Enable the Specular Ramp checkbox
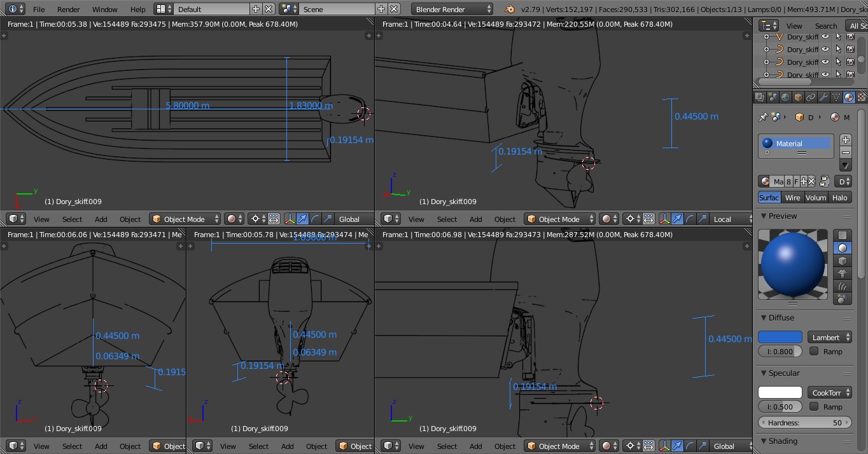The height and width of the screenshot is (454, 868). (x=814, y=407)
